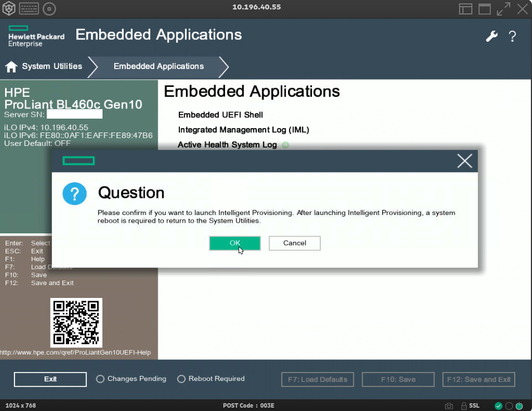This screenshot has height=411, width=532.
Task: Click the home icon in the breadcrumb
Action: tap(11, 66)
